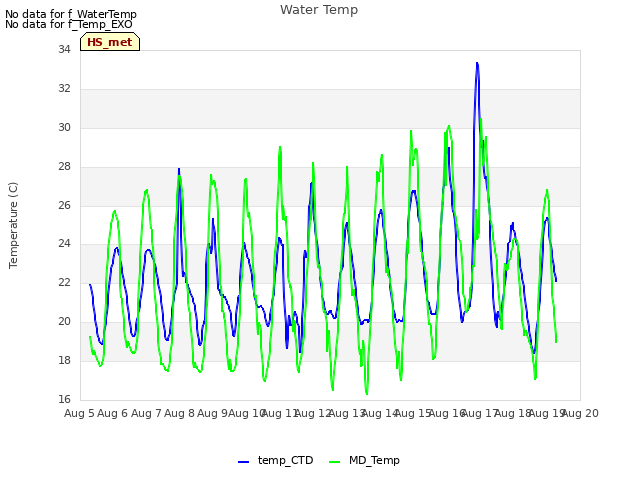Click the green MD_Temp legend line swatch

coord(334,462)
